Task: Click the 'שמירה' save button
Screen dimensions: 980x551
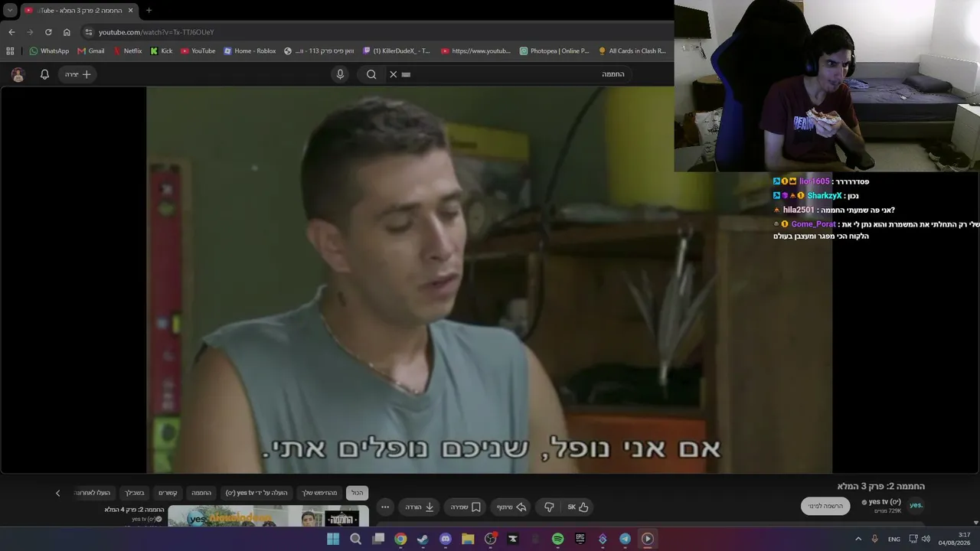Action: pyautogui.click(x=465, y=507)
